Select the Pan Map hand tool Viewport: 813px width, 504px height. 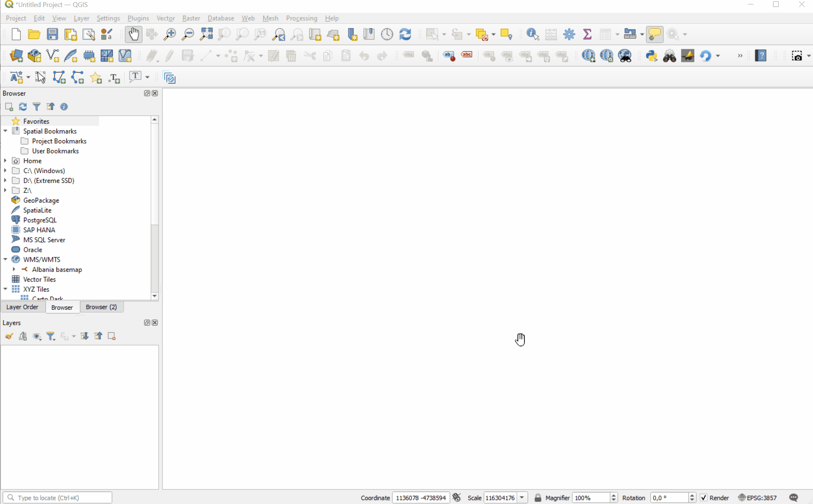point(133,34)
